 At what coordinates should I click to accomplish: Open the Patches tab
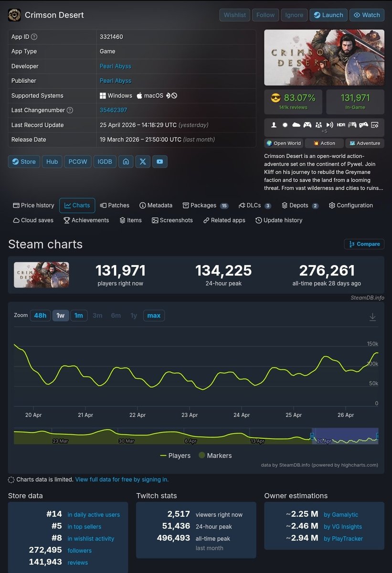click(115, 205)
